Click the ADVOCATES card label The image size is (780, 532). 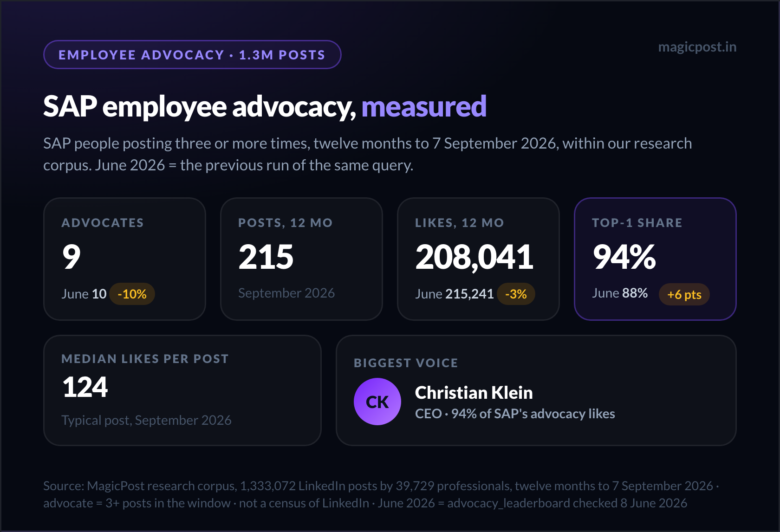point(103,223)
